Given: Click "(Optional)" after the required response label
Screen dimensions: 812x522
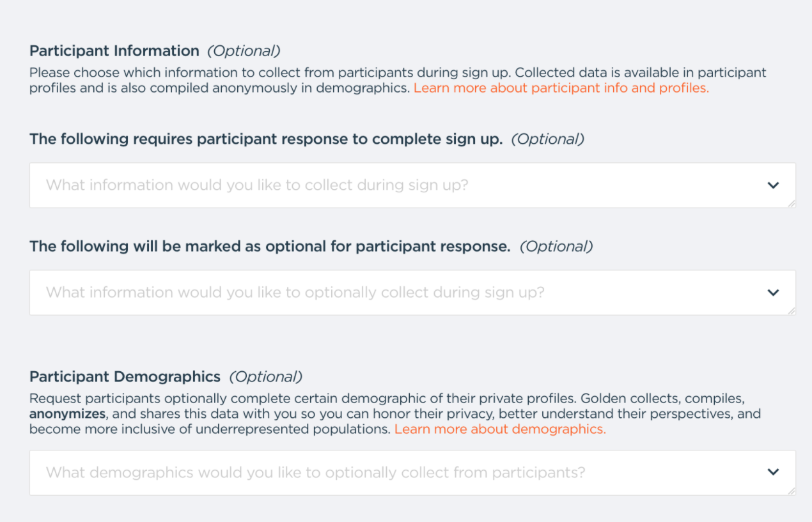Looking at the screenshot, I should tap(547, 139).
